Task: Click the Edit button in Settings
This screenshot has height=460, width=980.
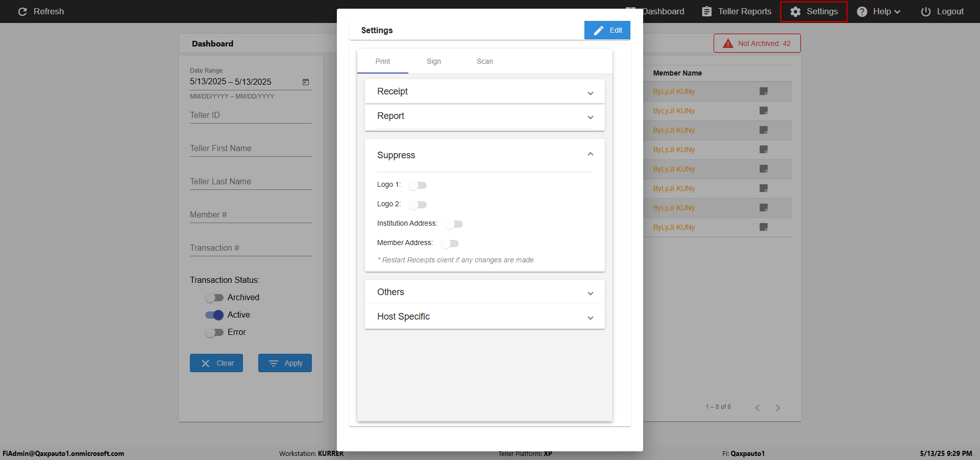Action: tap(607, 30)
